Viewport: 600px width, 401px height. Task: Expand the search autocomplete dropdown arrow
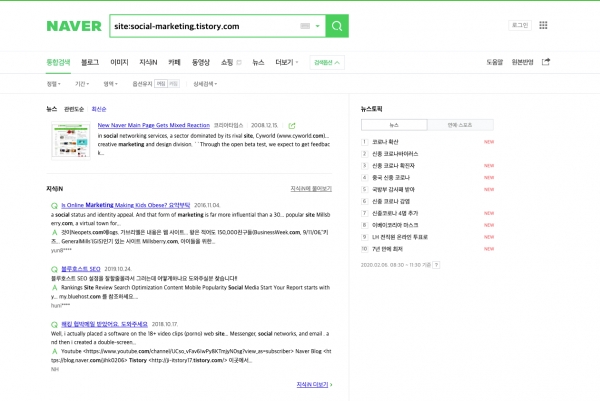pos(317,26)
